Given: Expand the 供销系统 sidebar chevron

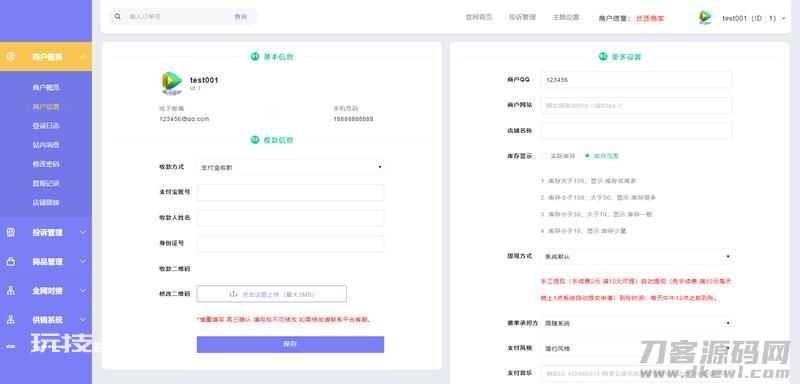Looking at the screenshot, I should tap(83, 320).
